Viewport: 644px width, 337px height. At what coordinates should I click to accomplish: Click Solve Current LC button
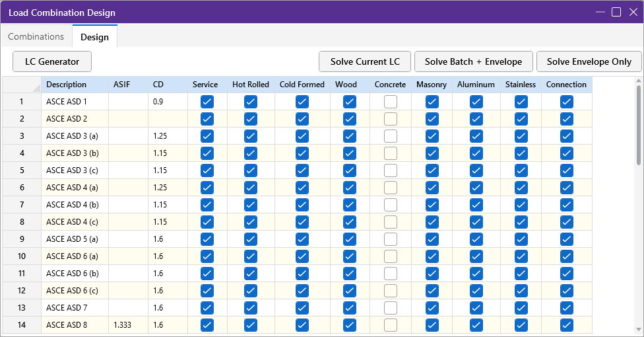365,61
